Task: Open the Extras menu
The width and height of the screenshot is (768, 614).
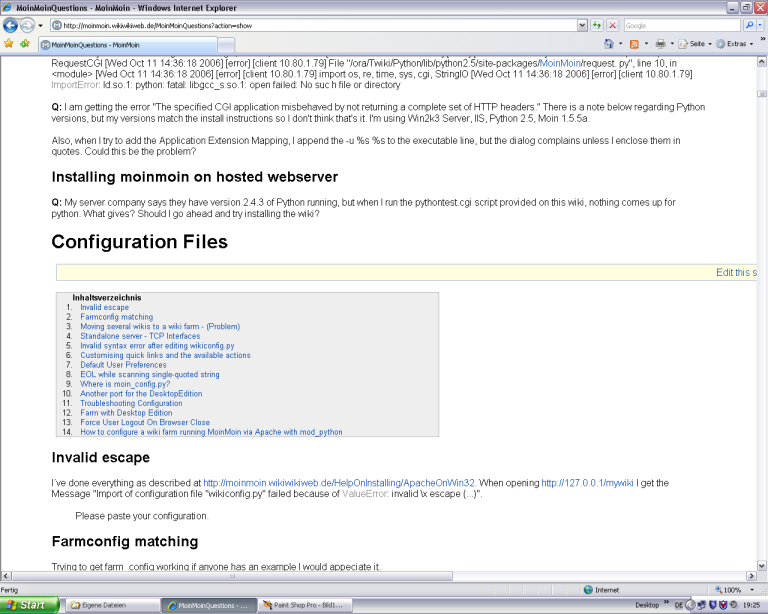Action: coord(735,44)
